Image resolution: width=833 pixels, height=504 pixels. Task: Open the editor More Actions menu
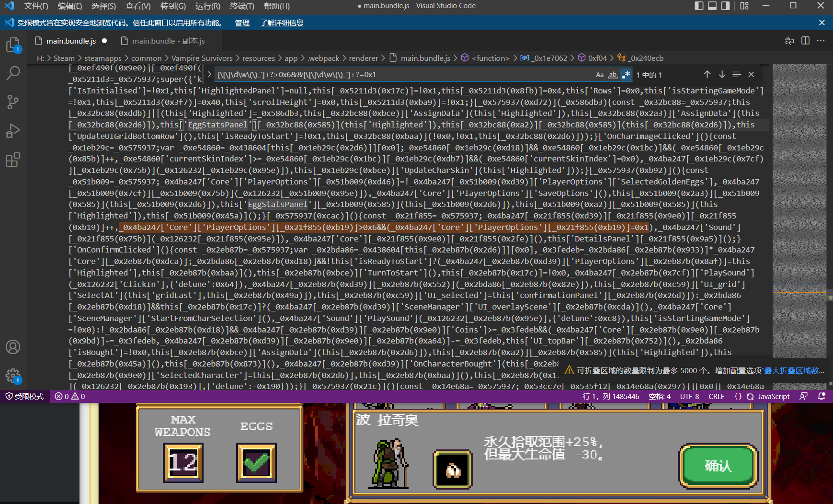821,41
